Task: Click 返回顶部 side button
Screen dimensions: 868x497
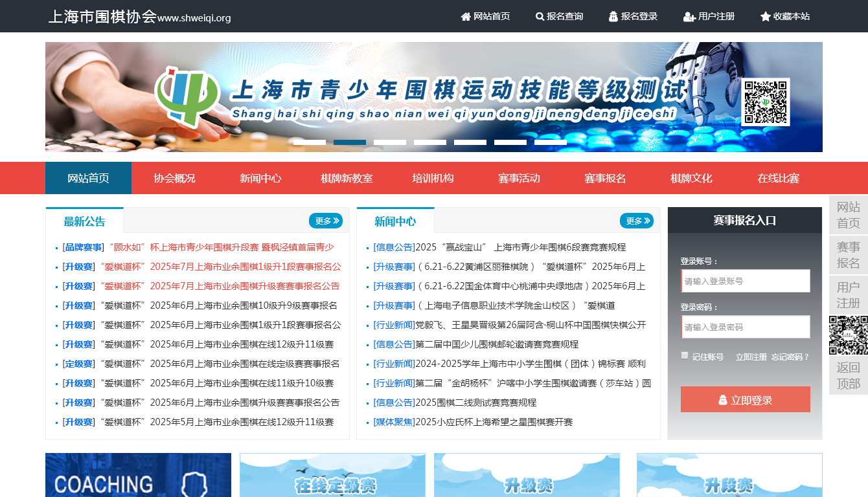Action: tap(849, 375)
